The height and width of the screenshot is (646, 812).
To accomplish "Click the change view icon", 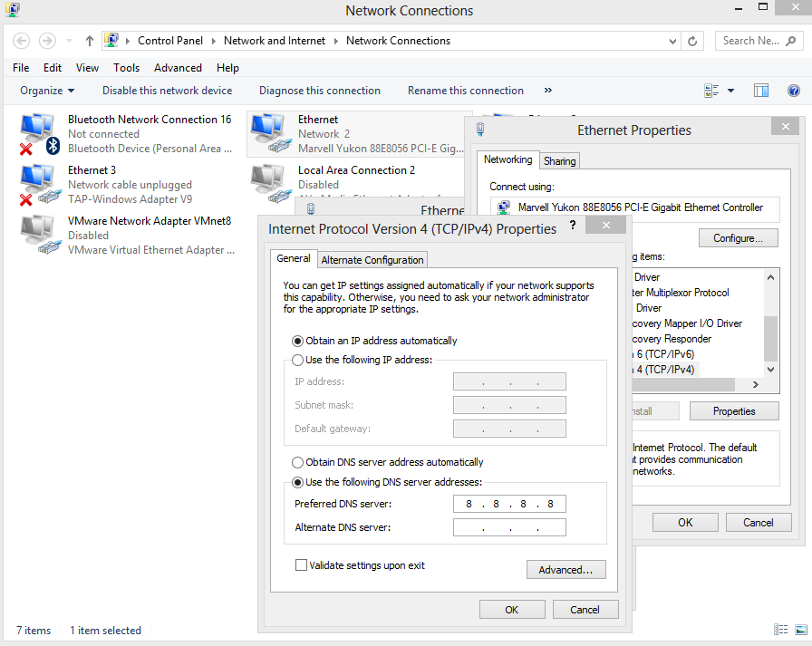I will coord(712,91).
